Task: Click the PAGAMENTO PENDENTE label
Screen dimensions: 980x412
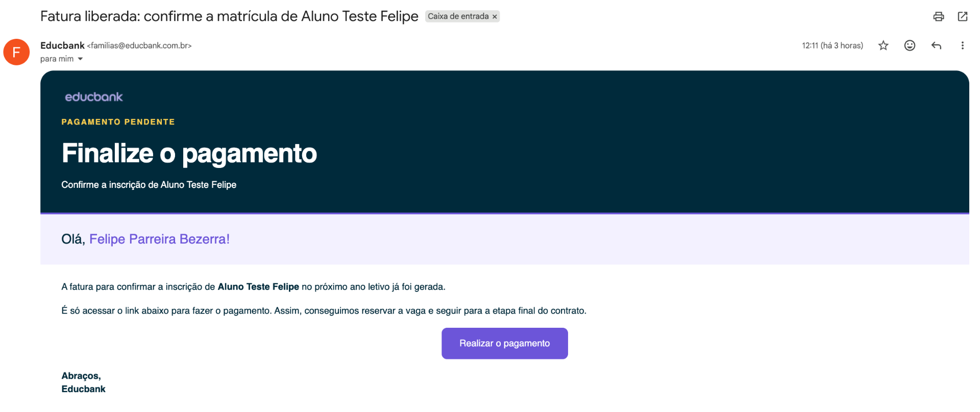Action: coord(118,122)
